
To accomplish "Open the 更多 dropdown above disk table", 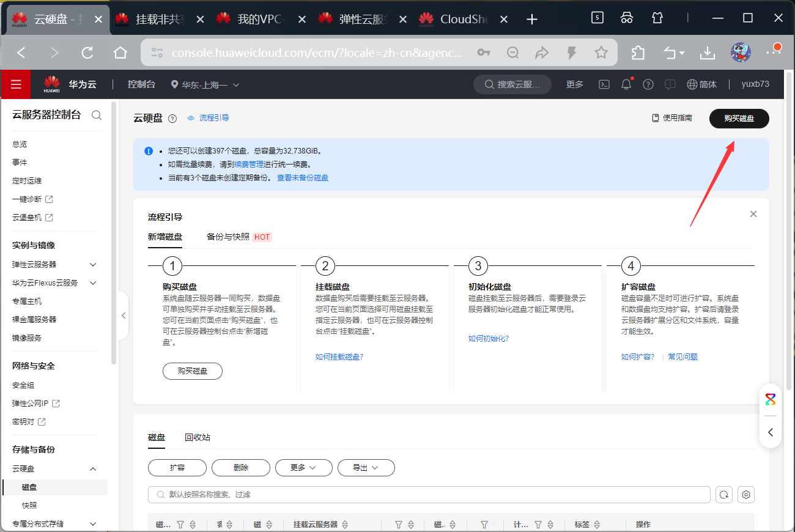I will coord(303,468).
